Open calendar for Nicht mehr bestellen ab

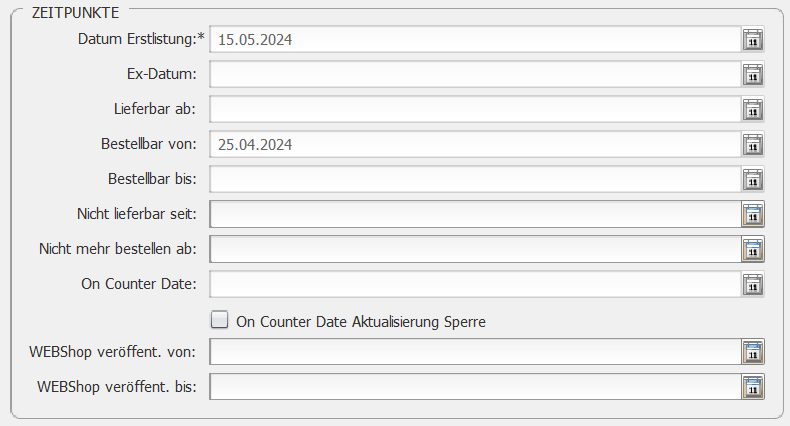(x=753, y=249)
